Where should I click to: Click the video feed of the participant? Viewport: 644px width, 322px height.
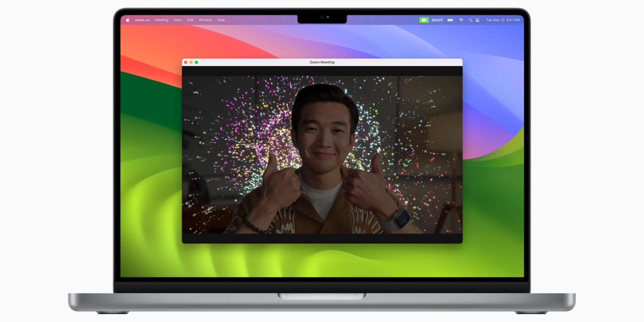pyautogui.click(x=322, y=155)
